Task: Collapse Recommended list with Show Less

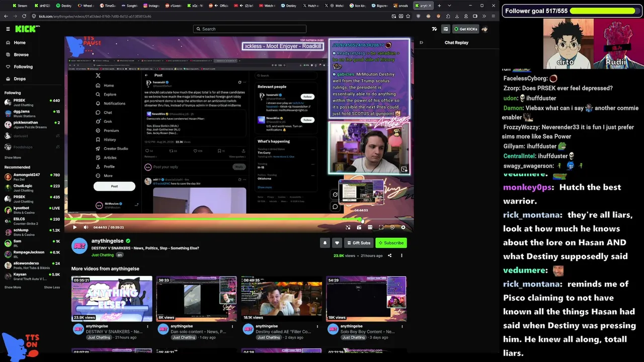Action: [x=52, y=287]
